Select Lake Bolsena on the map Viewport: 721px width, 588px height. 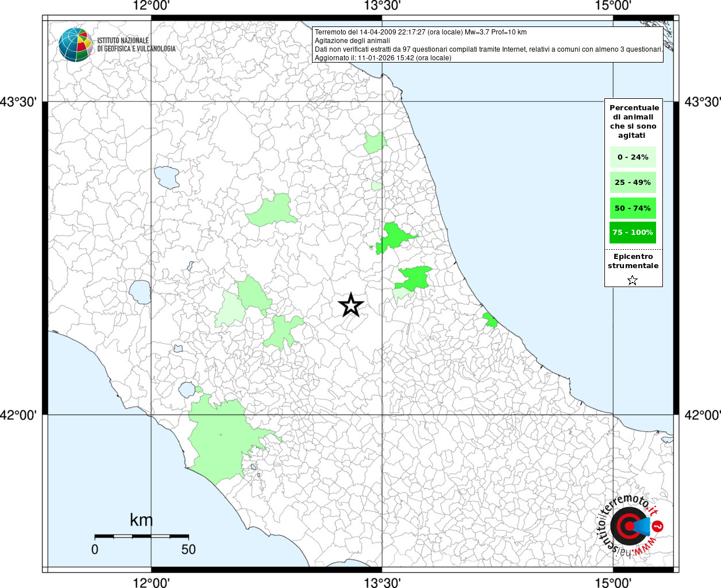click(140, 292)
